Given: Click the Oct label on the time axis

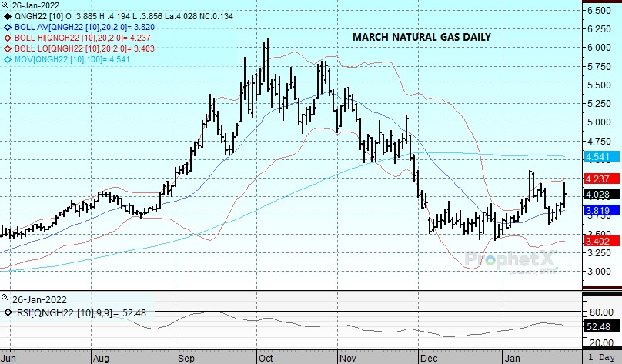Looking at the screenshot, I should click(x=266, y=358).
